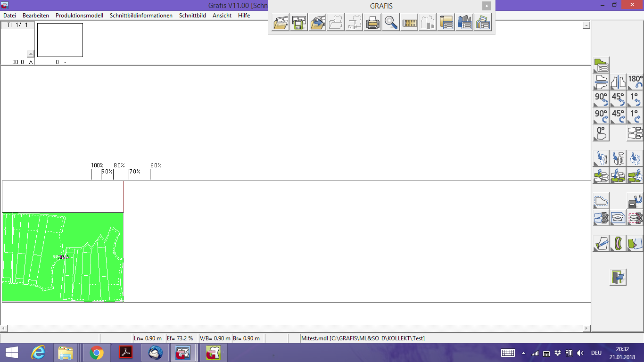
Task: Click the 60% efficiency marker
Action: 156,165
